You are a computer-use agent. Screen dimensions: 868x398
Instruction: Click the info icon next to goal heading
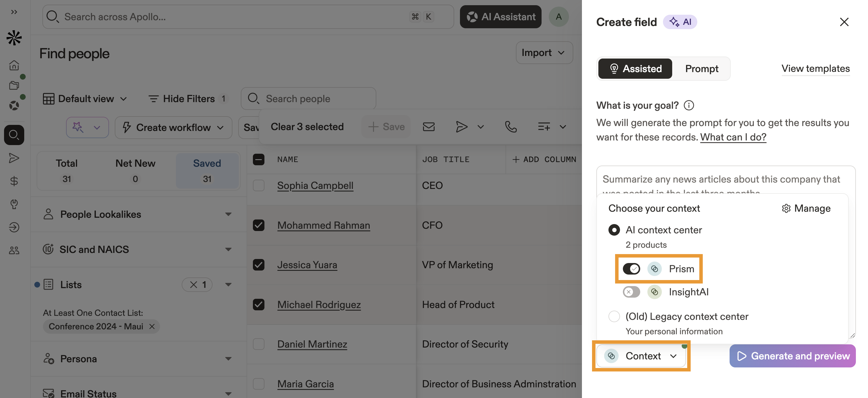click(x=688, y=106)
